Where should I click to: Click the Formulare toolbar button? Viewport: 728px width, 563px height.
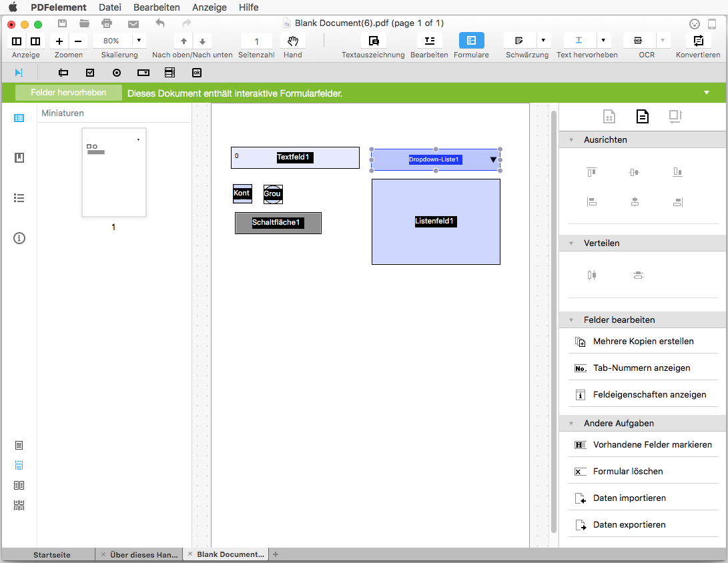(x=471, y=41)
